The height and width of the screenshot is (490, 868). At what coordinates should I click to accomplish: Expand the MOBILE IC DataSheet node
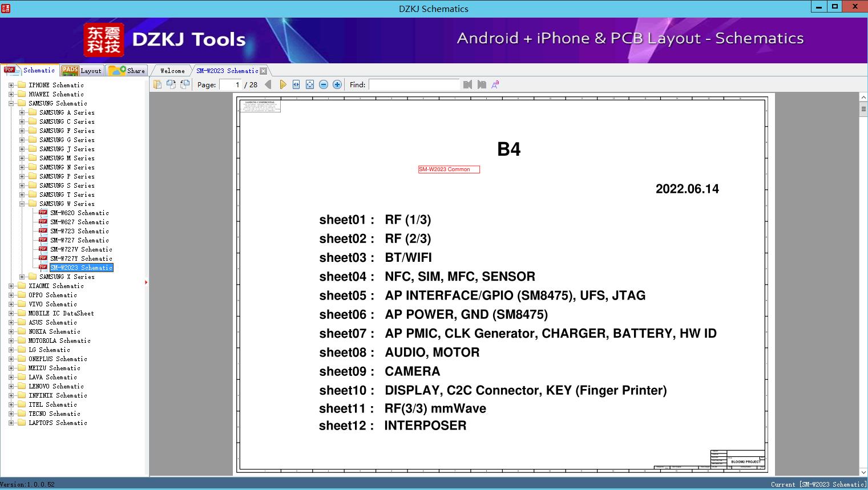pyautogui.click(x=11, y=313)
